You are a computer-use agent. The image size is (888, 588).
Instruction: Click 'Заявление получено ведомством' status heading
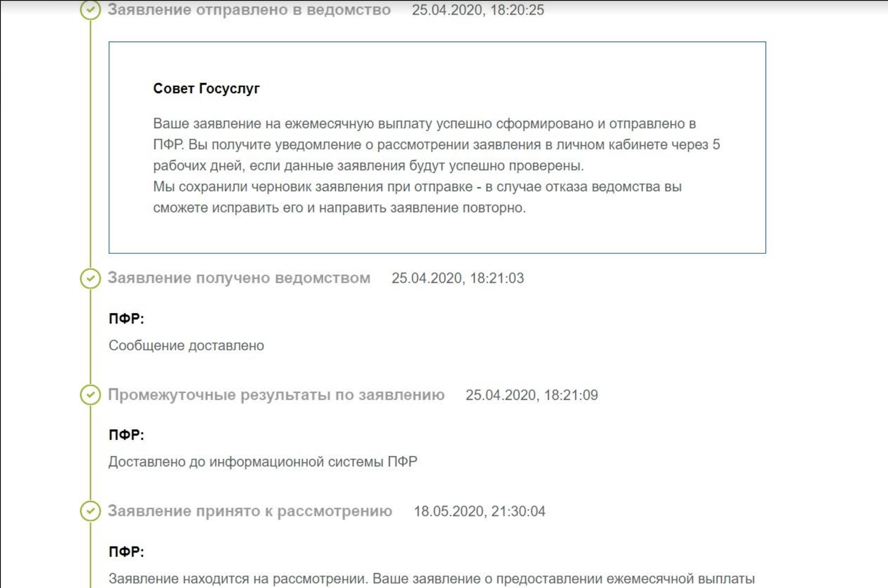tap(239, 278)
